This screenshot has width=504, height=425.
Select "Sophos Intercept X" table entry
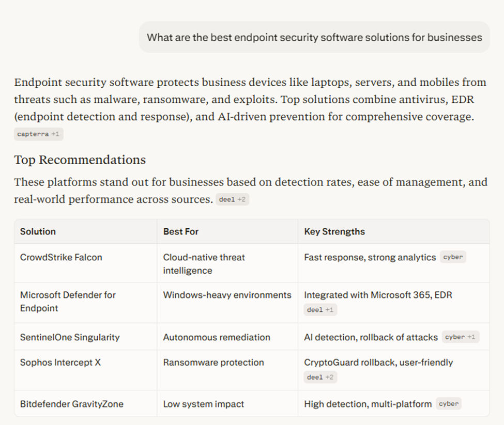pyautogui.click(x=60, y=362)
